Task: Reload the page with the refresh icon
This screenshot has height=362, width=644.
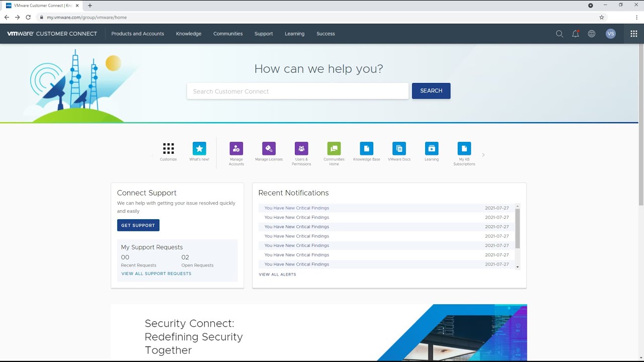Action: 28,17
